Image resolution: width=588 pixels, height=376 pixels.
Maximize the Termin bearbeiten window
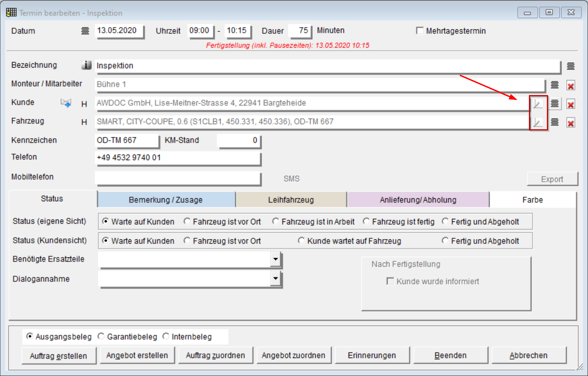(549, 12)
